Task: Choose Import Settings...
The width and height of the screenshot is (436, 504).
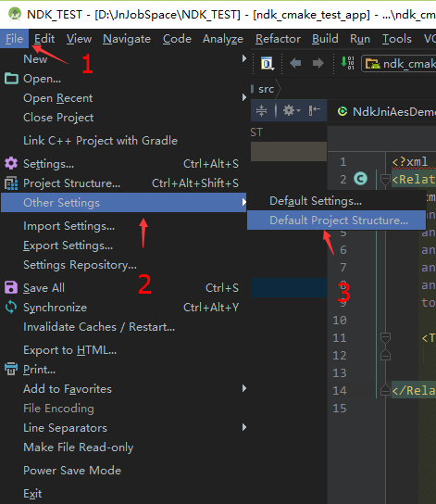Action: tap(69, 226)
